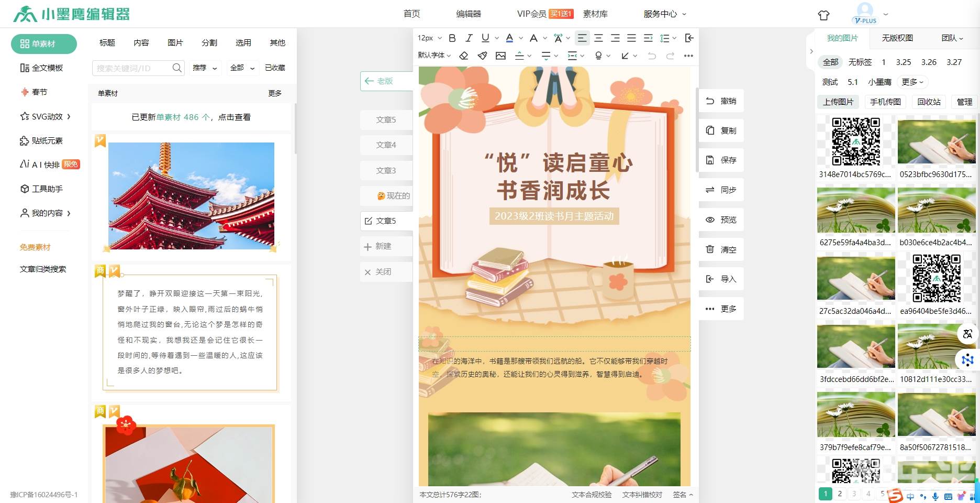
Task: Click the 文本纠错校对 link at bottom
Action: click(642, 495)
